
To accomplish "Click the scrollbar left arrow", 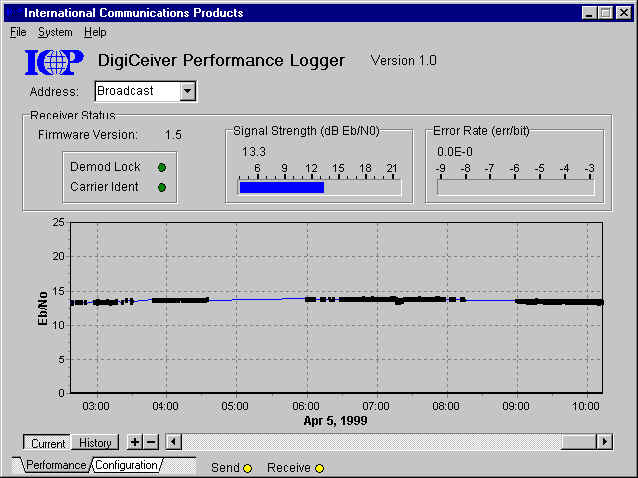I will 174,442.
